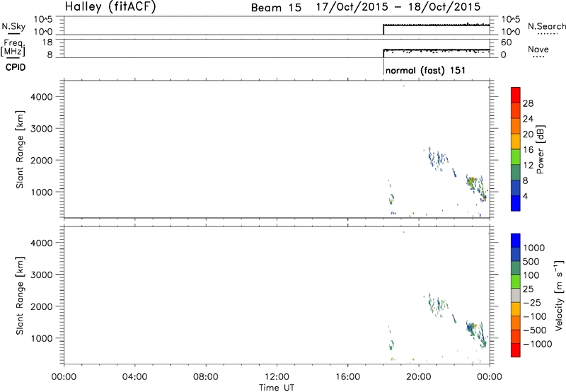The image size is (566, 392).
Task: Click the "Velocity [m s⁻¹]" colorbar title
Action: [559, 296]
